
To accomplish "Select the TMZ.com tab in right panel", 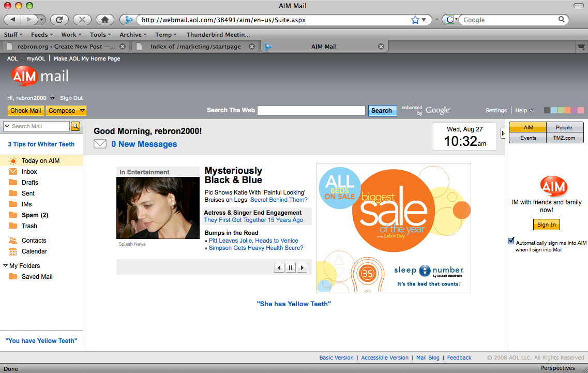I will pos(564,138).
